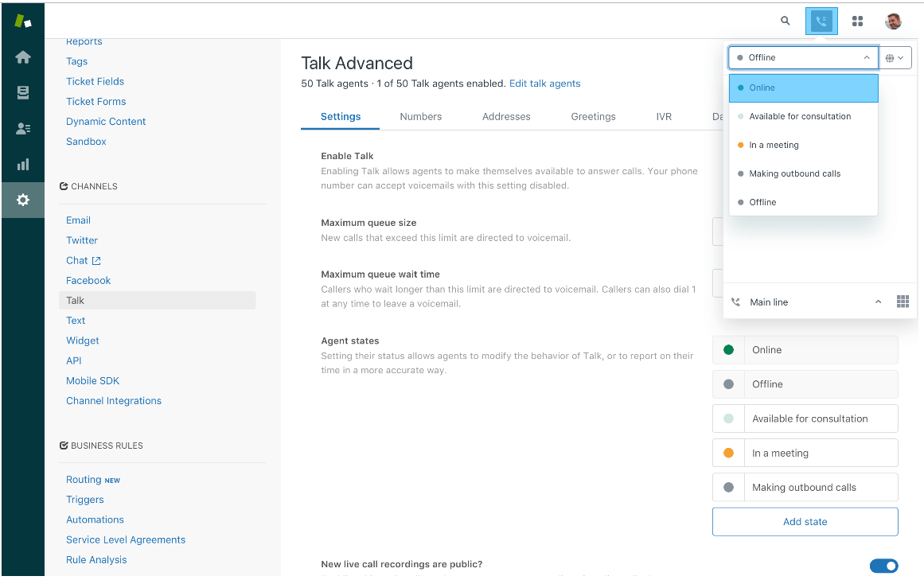Toggle the Talk phone icon in header

pyautogui.click(x=821, y=21)
